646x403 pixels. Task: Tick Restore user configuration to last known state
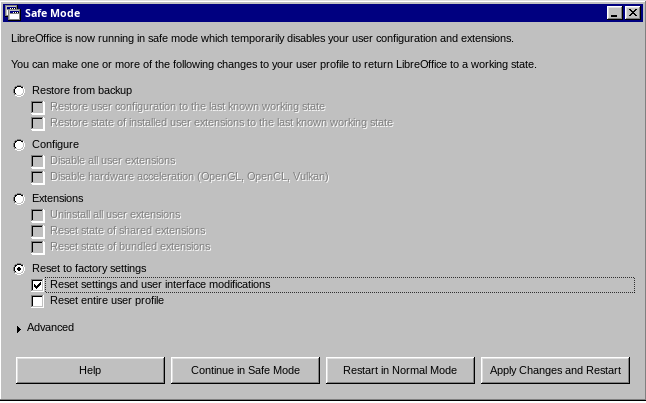pyautogui.click(x=37, y=107)
